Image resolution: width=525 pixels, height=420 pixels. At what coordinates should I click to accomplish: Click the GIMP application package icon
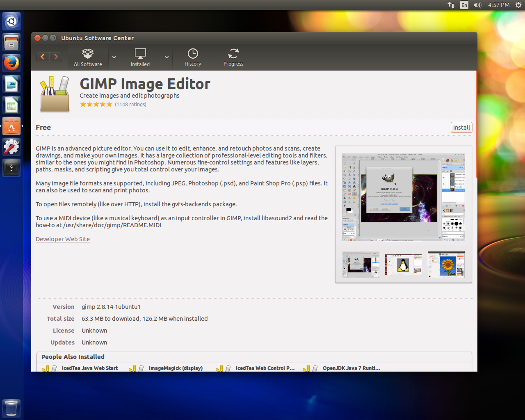(x=55, y=94)
